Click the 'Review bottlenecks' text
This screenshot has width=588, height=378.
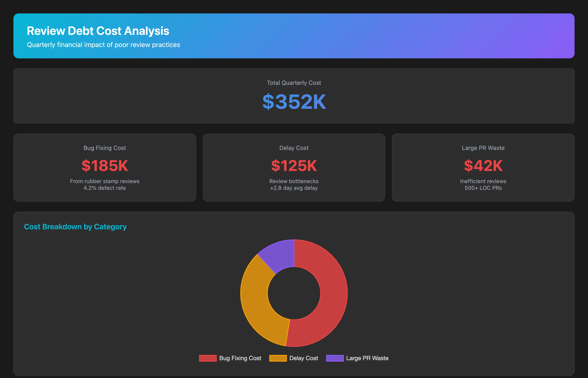click(294, 181)
